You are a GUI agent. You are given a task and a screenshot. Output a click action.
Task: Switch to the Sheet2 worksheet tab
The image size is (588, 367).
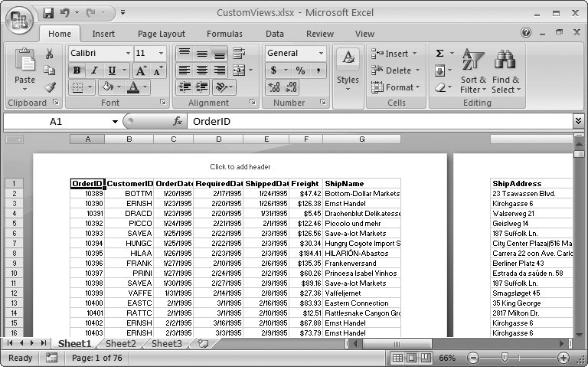click(x=120, y=344)
